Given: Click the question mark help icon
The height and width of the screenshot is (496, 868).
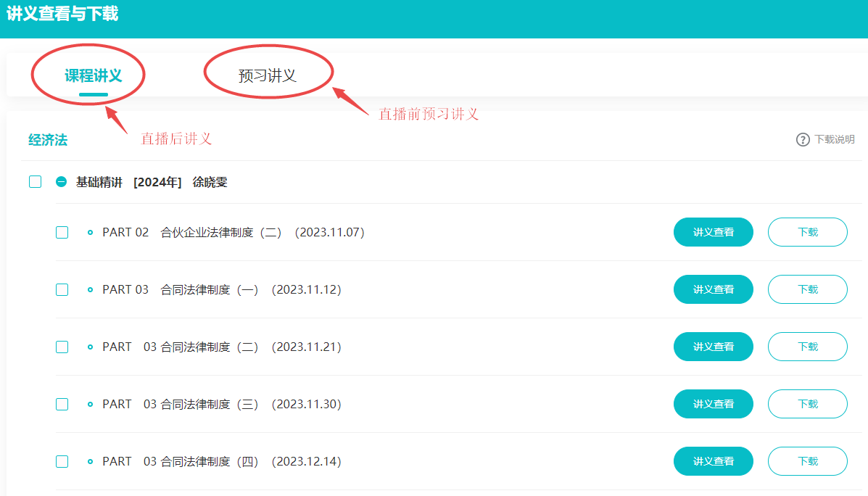Looking at the screenshot, I should (x=803, y=140).
